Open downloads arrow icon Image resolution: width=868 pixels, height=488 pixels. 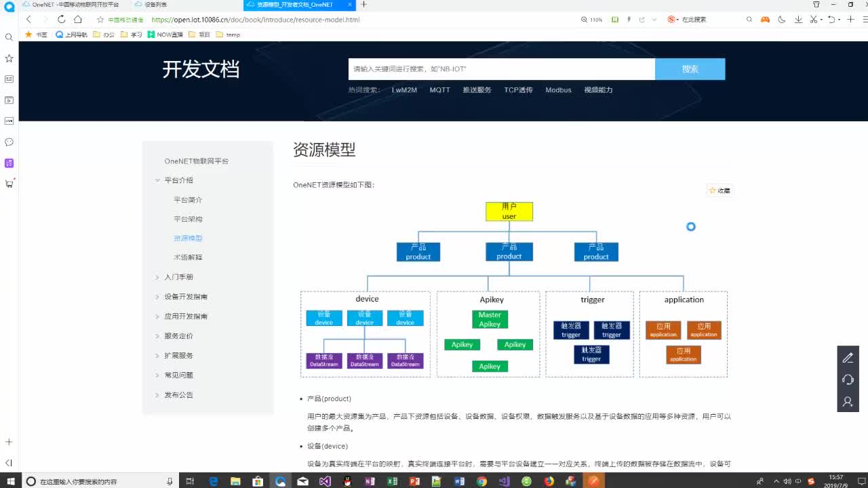tap(798, 20)
